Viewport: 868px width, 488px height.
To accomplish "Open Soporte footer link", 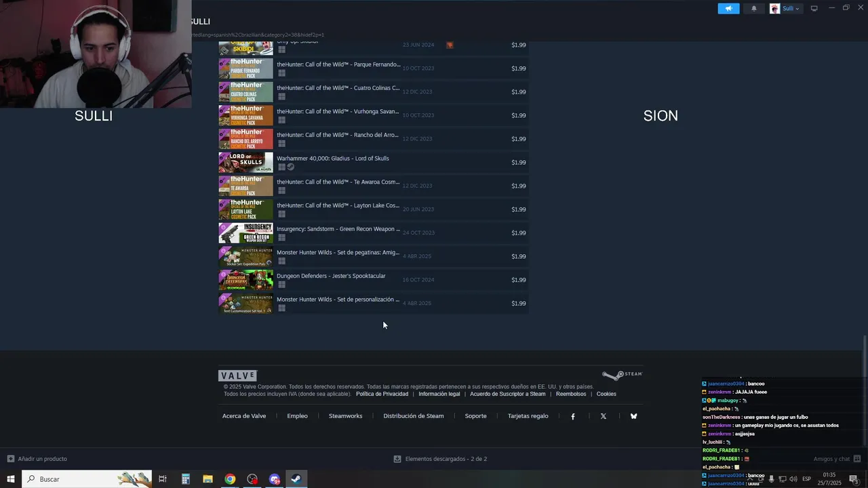I will (475, 416).
